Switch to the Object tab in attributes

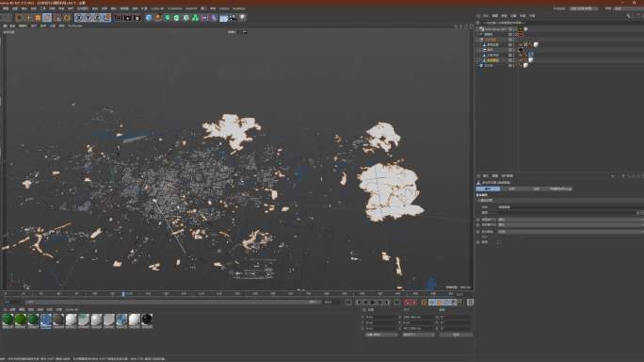tap(537, 189)
